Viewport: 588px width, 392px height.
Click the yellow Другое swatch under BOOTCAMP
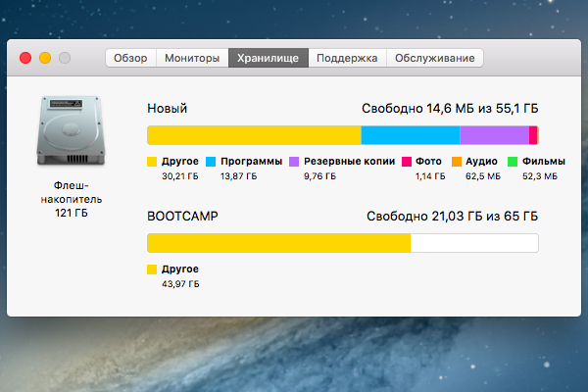tap(152, 269)
